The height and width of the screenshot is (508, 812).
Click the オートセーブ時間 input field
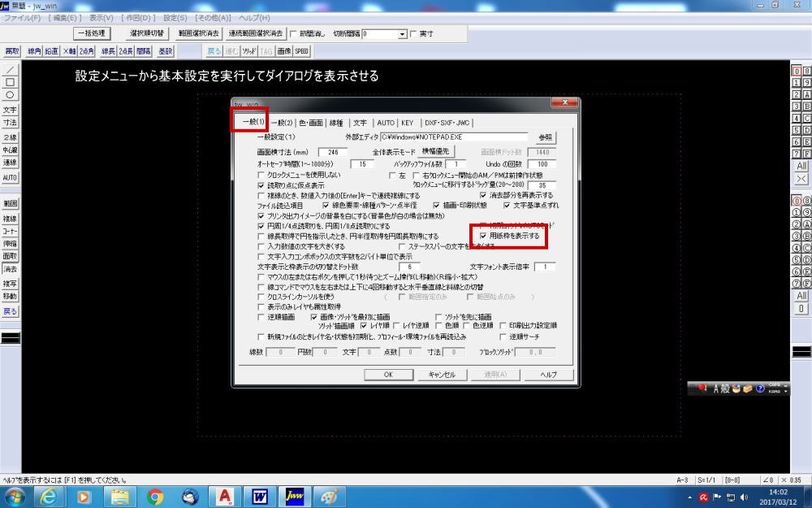pos(362,164)
